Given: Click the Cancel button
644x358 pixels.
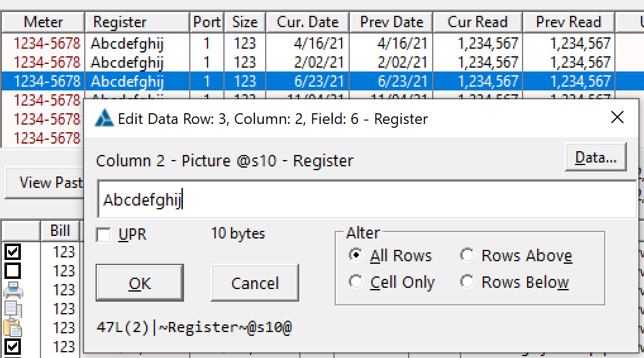Looking at the screenshot, I should pos(255,283).
